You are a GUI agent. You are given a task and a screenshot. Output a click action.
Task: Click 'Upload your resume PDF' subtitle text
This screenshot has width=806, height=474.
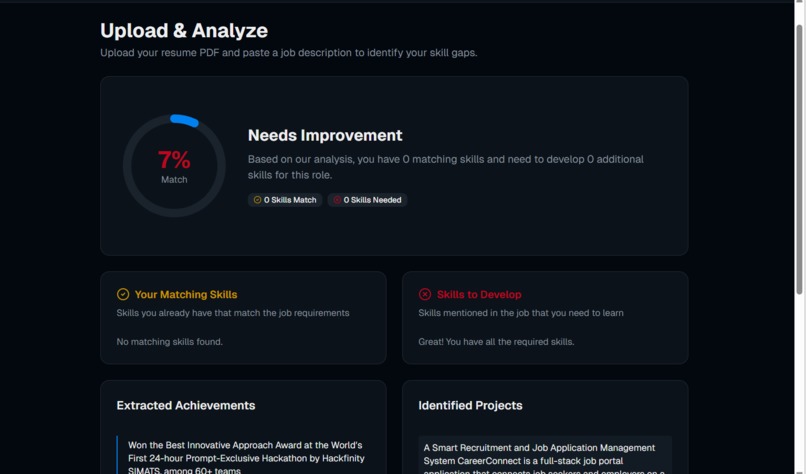click(289, 52)
